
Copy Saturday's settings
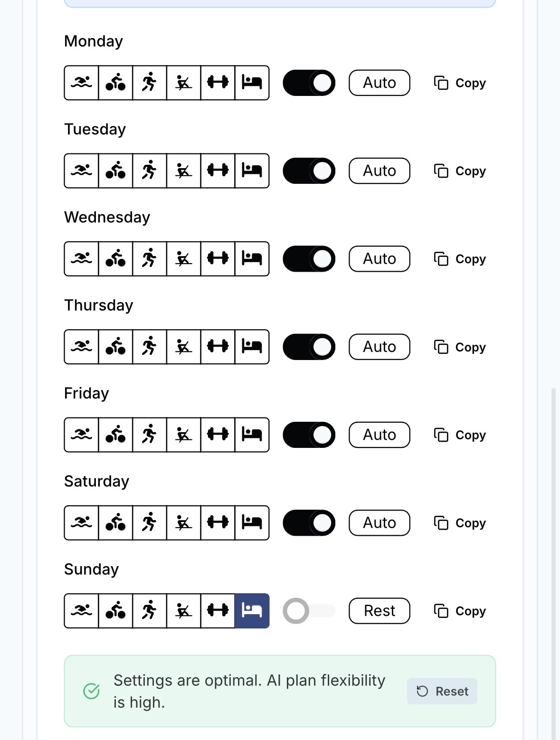(x=460, y=522)
